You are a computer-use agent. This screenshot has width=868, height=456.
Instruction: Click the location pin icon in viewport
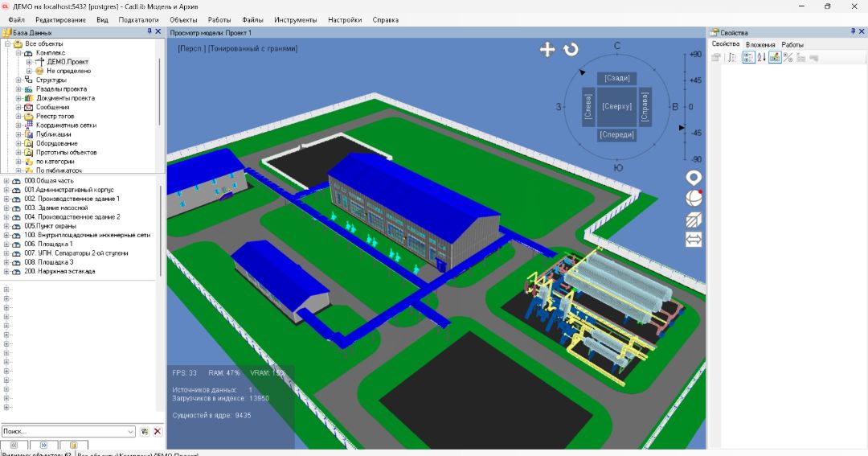(x=694, y=178)
